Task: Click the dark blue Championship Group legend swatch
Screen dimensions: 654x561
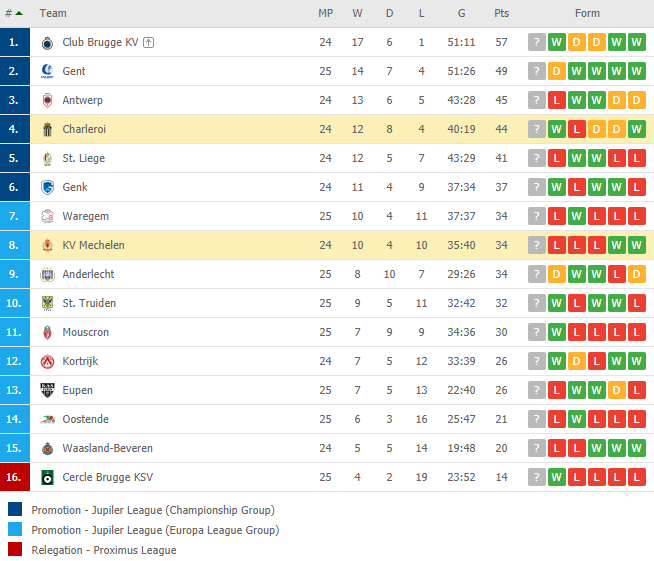Action: (15, 510)
